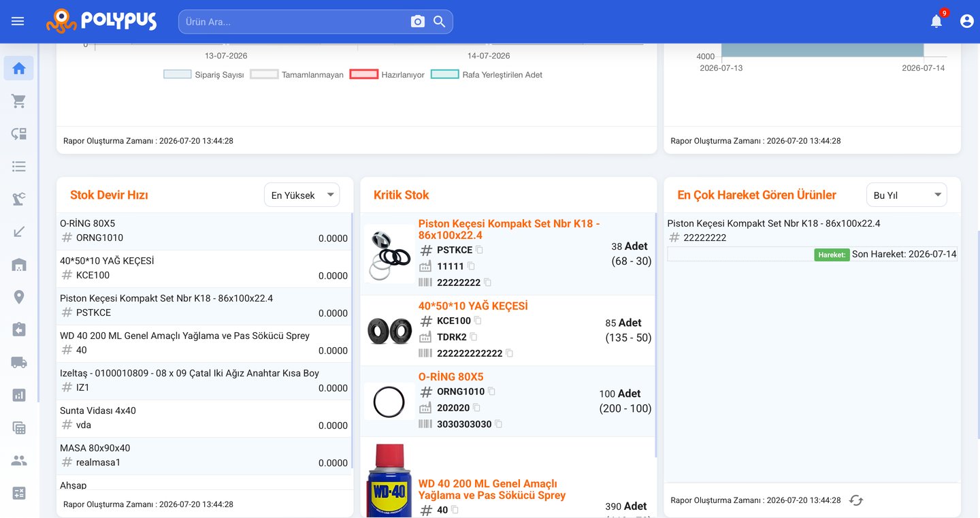
Task: Copy barcode 3030303030
Action: click(498, 424)
